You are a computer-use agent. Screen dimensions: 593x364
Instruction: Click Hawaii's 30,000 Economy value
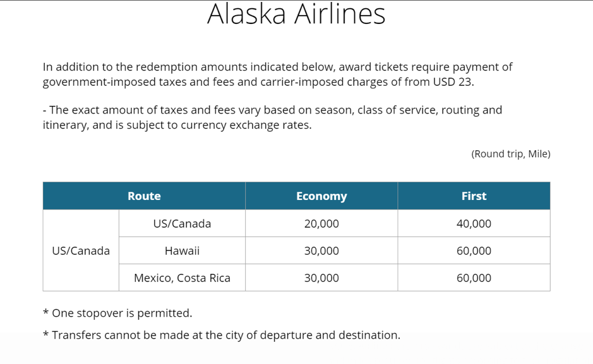321,250
